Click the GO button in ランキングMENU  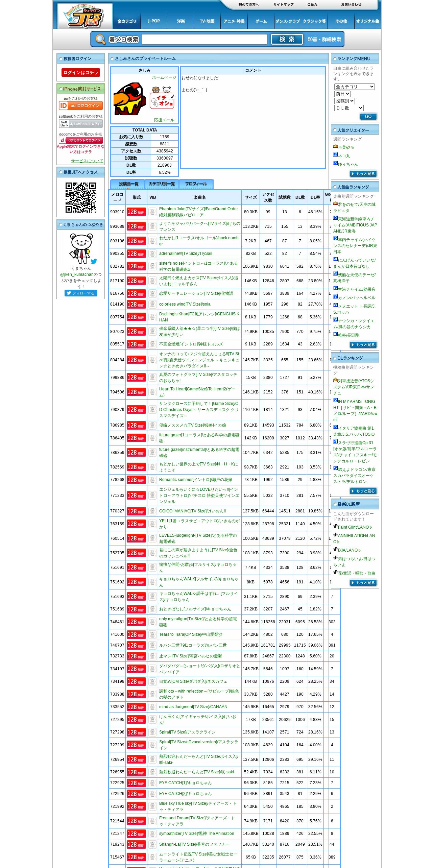coord(368,116)
